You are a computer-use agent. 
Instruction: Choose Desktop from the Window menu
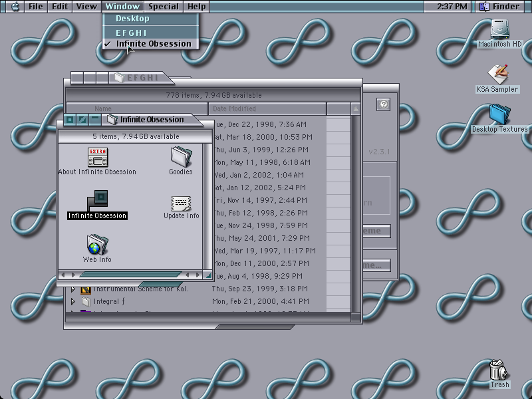(x=151, y=19)
